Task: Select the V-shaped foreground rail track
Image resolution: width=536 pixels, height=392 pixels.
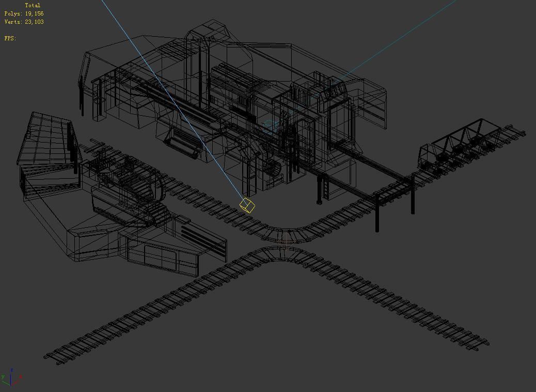Action: tap(266, 304)
